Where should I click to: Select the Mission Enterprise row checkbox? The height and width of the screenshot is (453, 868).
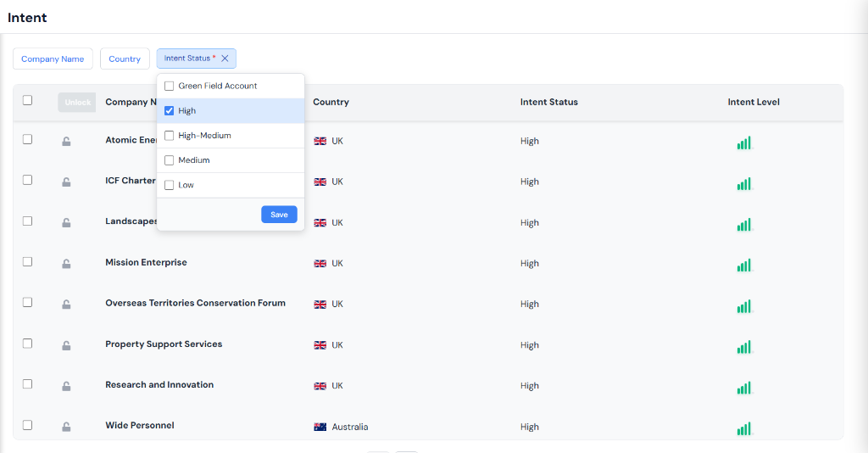(x=28, y=261)
